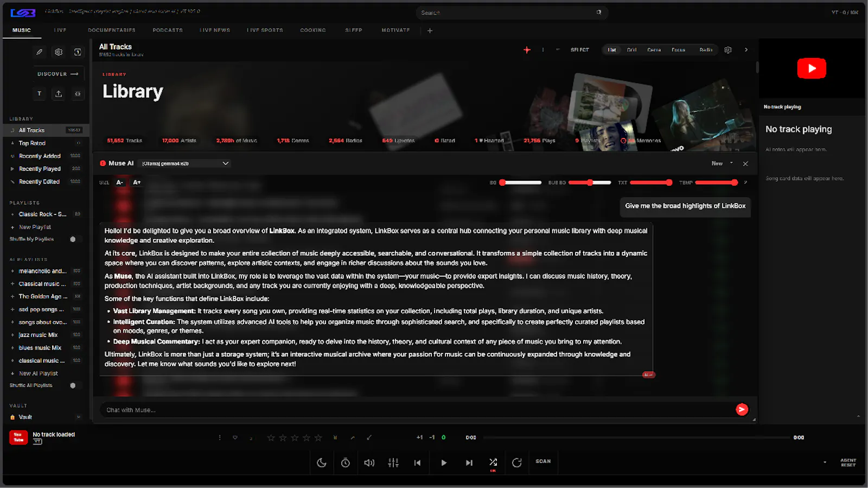Expand the Vault section chevron
Image resolution: width=868 pixels, height=488 pixels.
coord(79,417)
